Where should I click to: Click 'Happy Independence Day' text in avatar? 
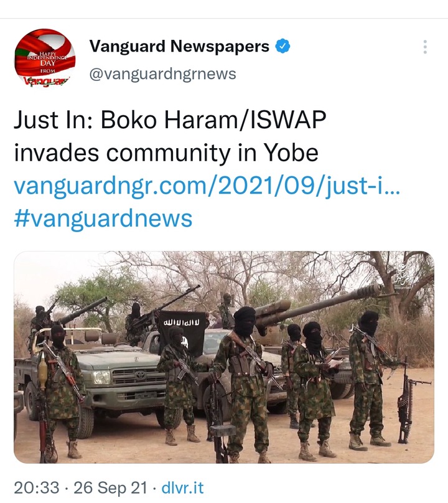tap(47, 58)
